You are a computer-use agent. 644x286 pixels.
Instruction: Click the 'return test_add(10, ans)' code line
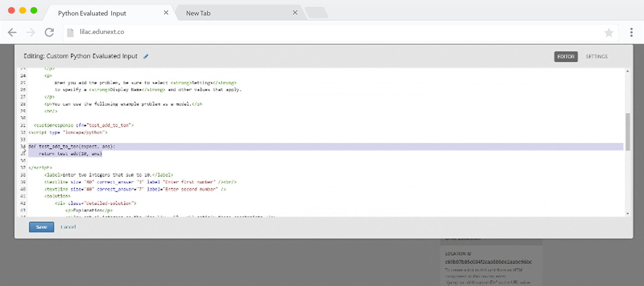[x=70, y=154]
